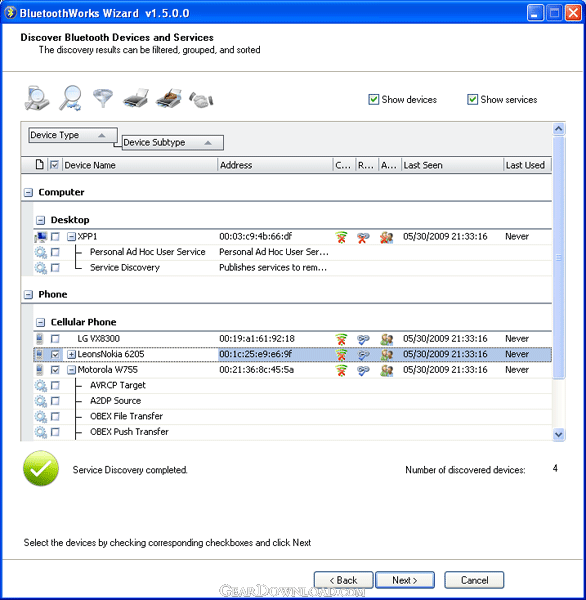Click the magnifying glass service discovery icon
586x600 pixels.
pos(70,98)
